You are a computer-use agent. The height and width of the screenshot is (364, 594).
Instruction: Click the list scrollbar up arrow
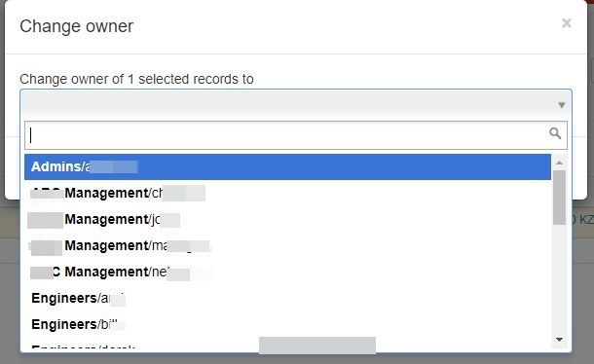click(x=559, y=163)
